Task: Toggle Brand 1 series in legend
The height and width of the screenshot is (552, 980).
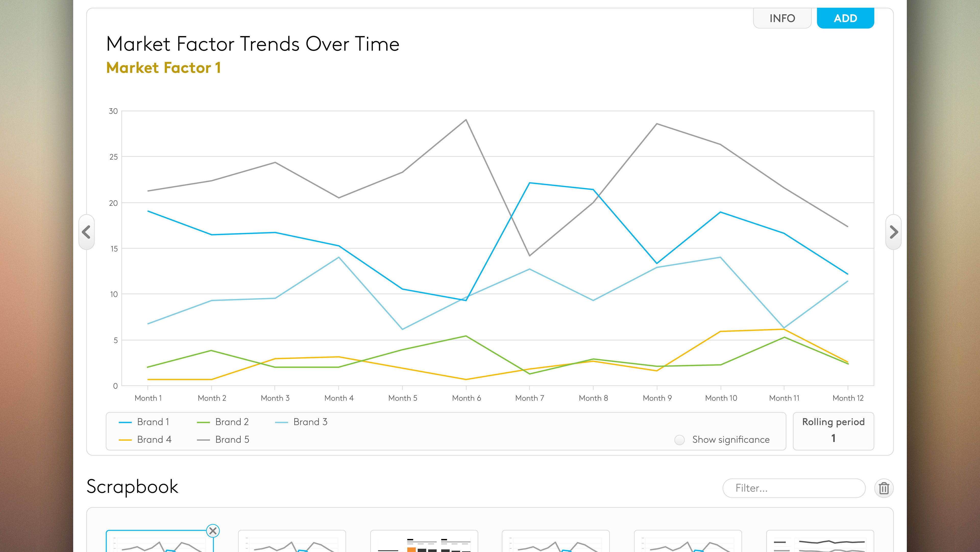Action: tap(144, 422)
